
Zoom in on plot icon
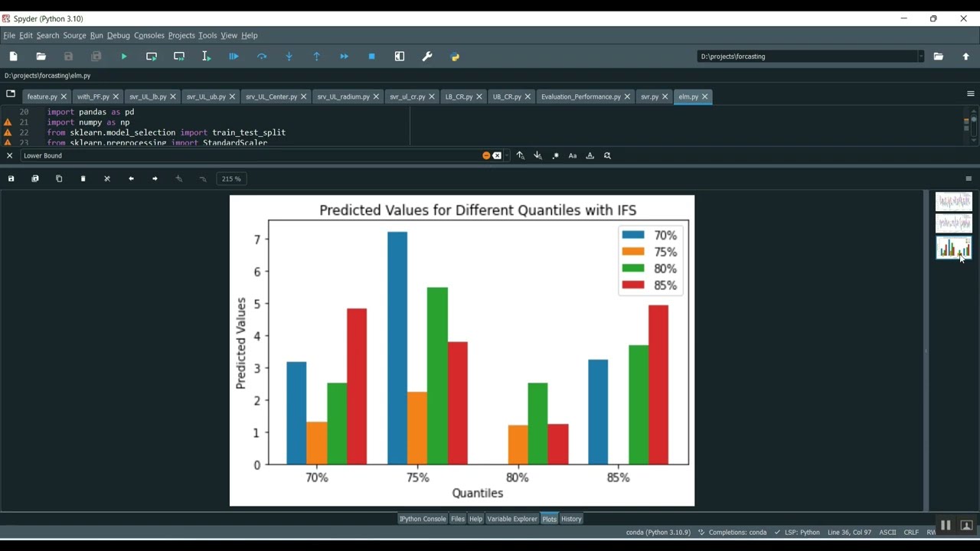coord(179,179)
